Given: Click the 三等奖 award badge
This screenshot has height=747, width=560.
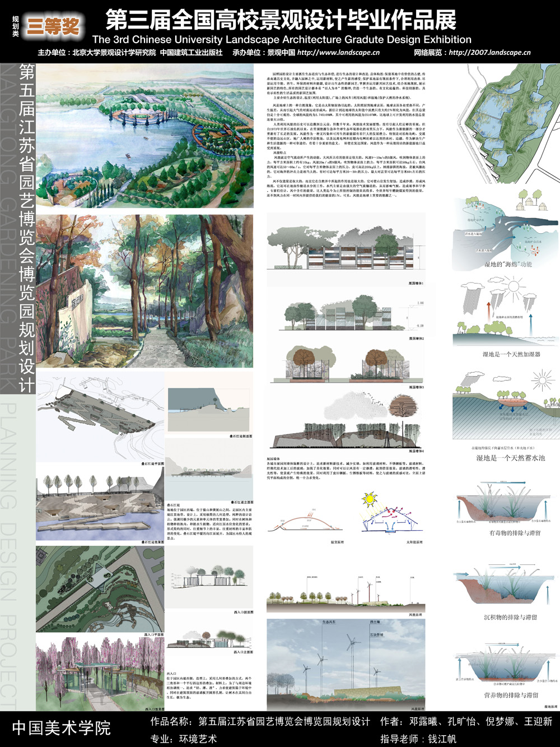Looking at the screenshot, I should pos(54,26).
